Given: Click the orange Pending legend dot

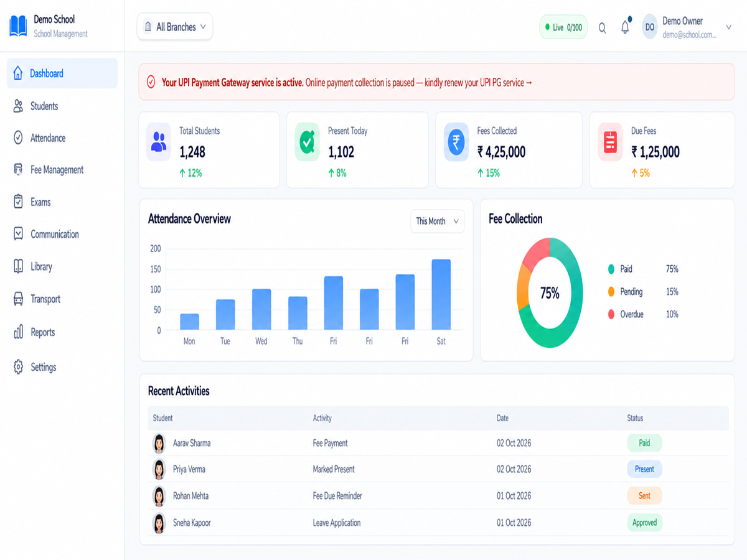Looking at the screenshot, I should [611, 291].
